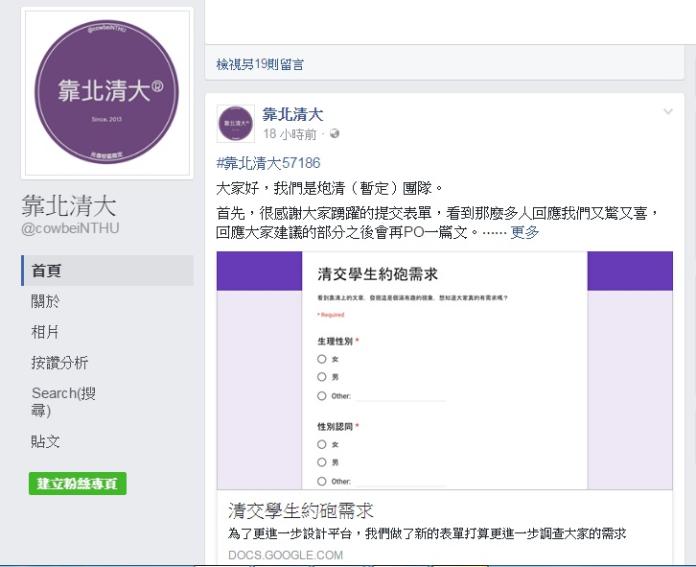The height and width of the screenshot is (567, 696).
Task: Select 女 radio under 性別認同
Action: pos(322,444)
